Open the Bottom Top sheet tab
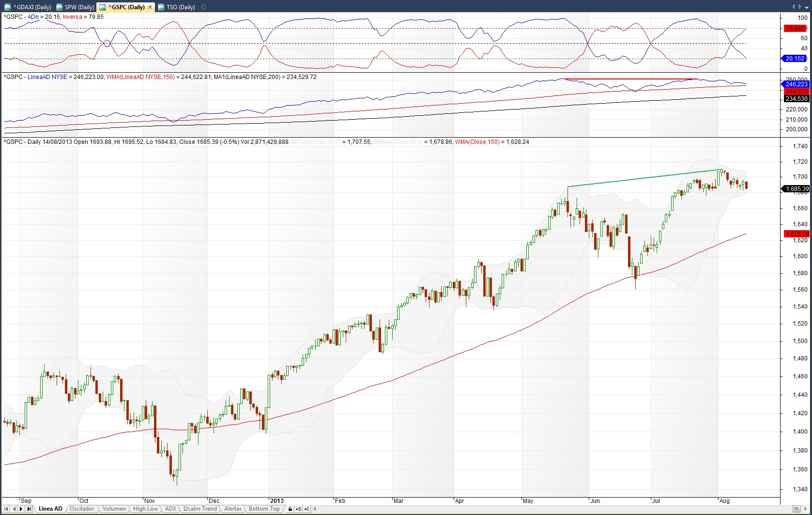 [x=264, y=509]
